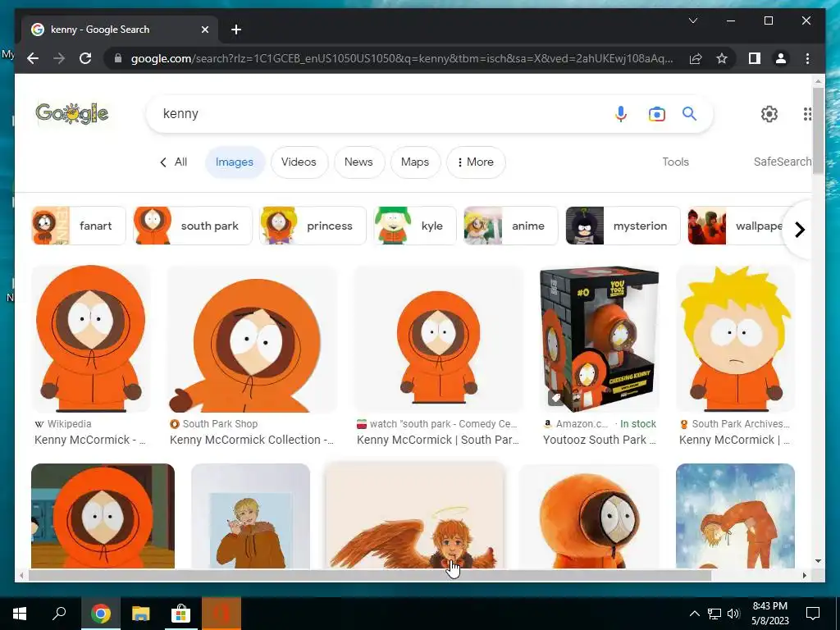
Task: Filter images by princess chip
Action: coord(313,226)
